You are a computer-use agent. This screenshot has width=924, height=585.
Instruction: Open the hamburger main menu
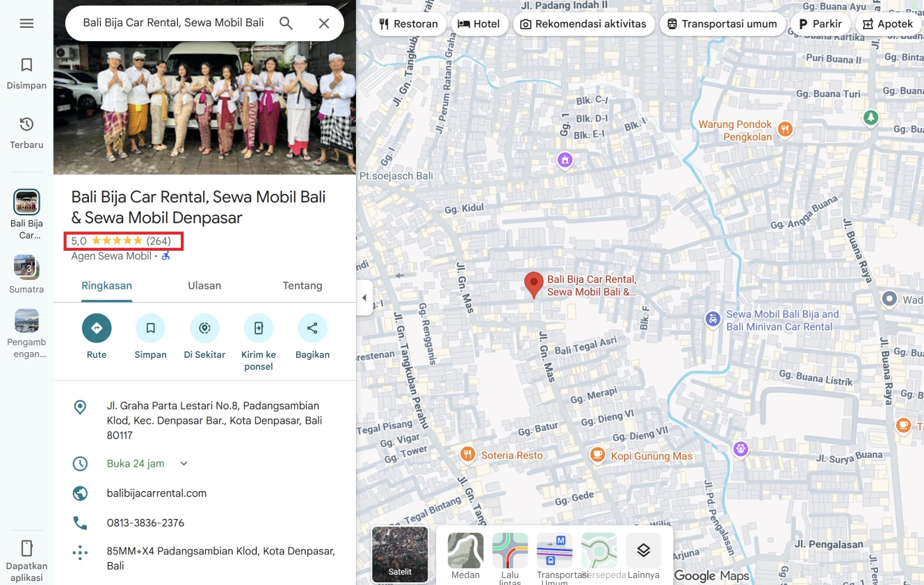(26, 24)
